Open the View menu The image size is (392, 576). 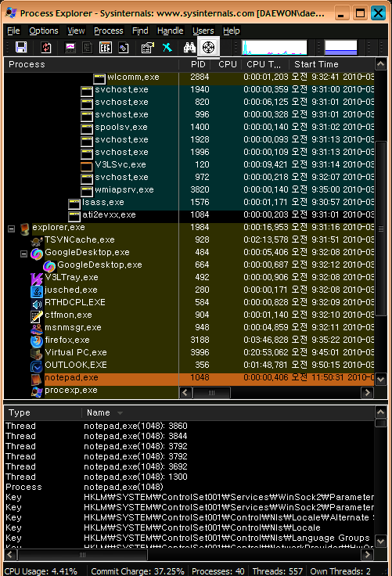coord(76,31)
